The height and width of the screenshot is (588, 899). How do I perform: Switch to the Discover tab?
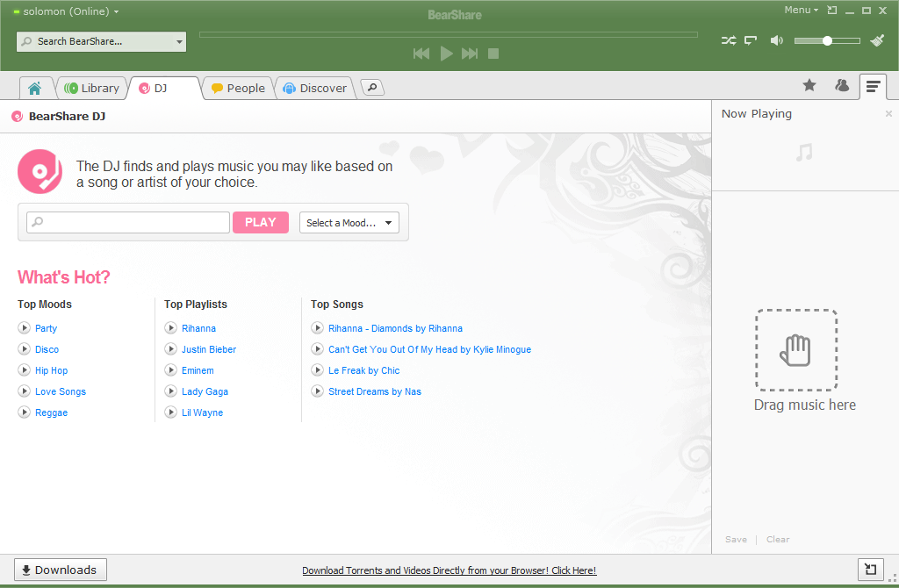pyautogui.click(x=315, y=89)
